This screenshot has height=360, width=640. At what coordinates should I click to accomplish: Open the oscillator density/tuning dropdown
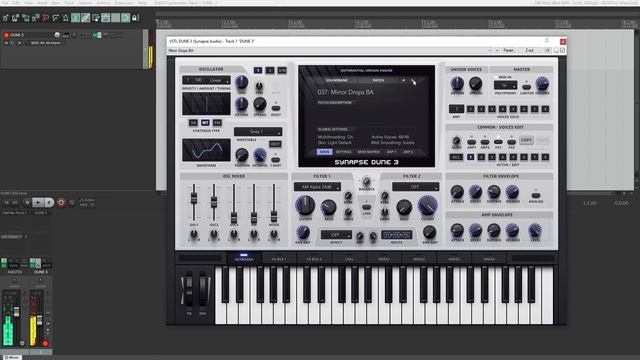click(x=206, y=80)
